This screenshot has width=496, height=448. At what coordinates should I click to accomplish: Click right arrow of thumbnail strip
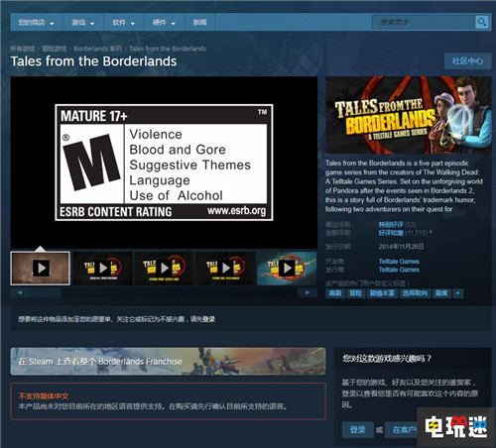pyautogui.click(x=308, y=292)
